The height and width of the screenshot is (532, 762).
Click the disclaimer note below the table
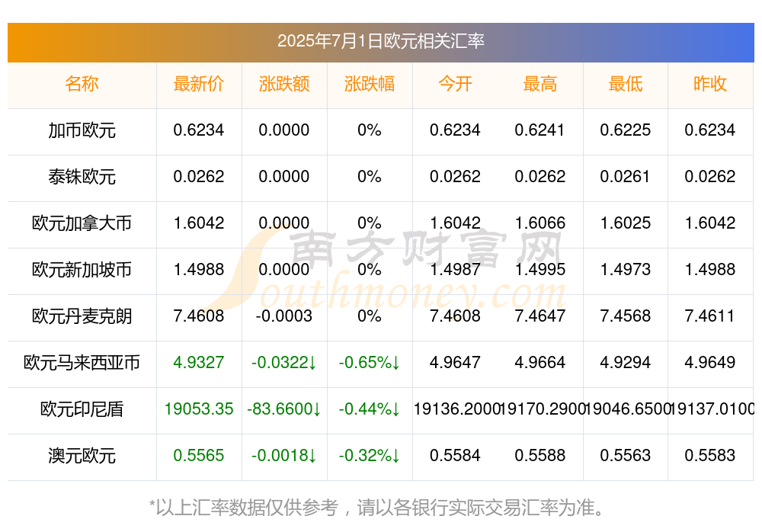(377, 508)
